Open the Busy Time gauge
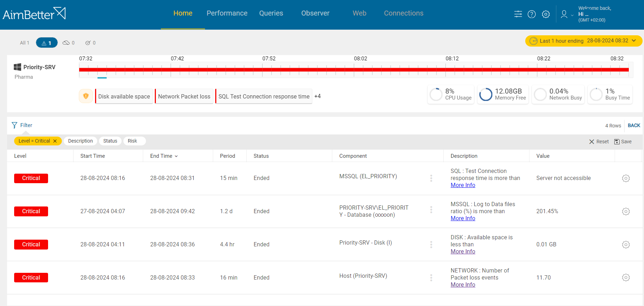 pos(610,95)
